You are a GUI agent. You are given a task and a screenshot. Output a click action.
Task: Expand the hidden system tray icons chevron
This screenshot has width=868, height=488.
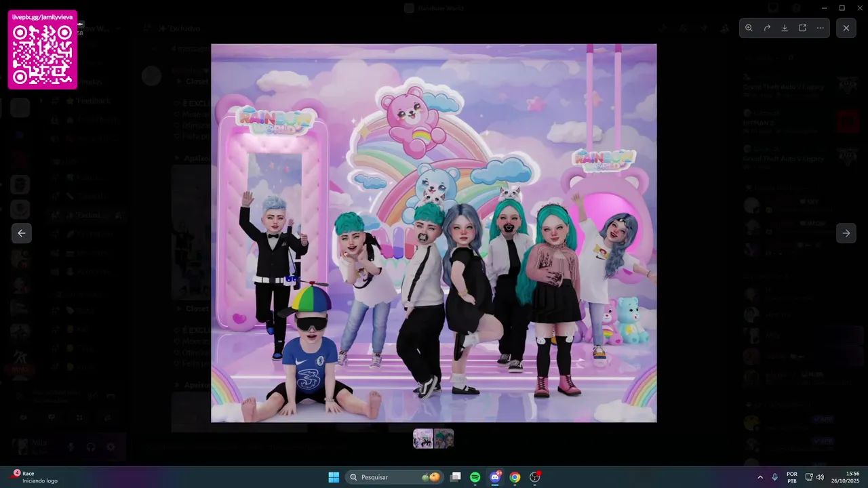(x=760, y=477)
